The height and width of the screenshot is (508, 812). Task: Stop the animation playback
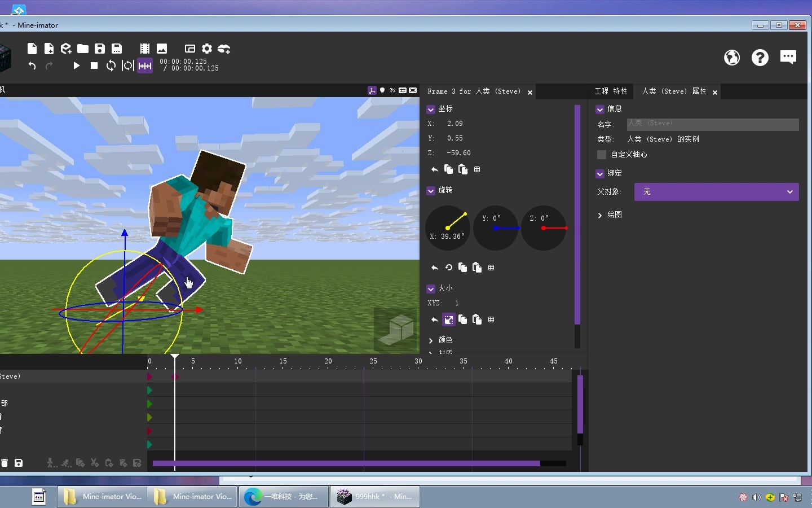(x=94, y=65)
